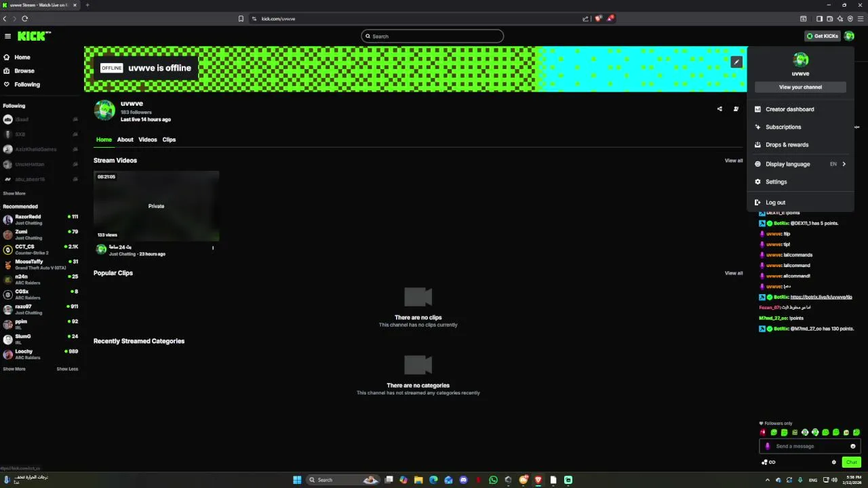Expand Display language submenu

click(800, 164)
